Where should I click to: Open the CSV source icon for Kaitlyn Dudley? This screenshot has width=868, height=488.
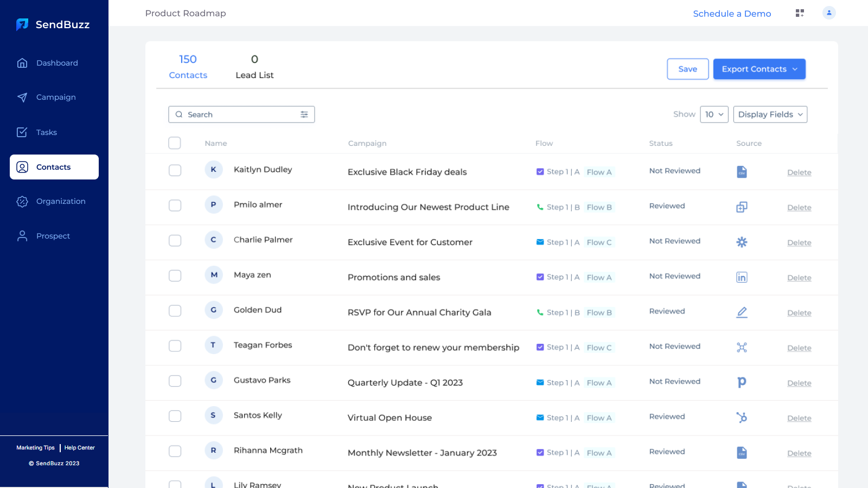(x=742, y=171)
